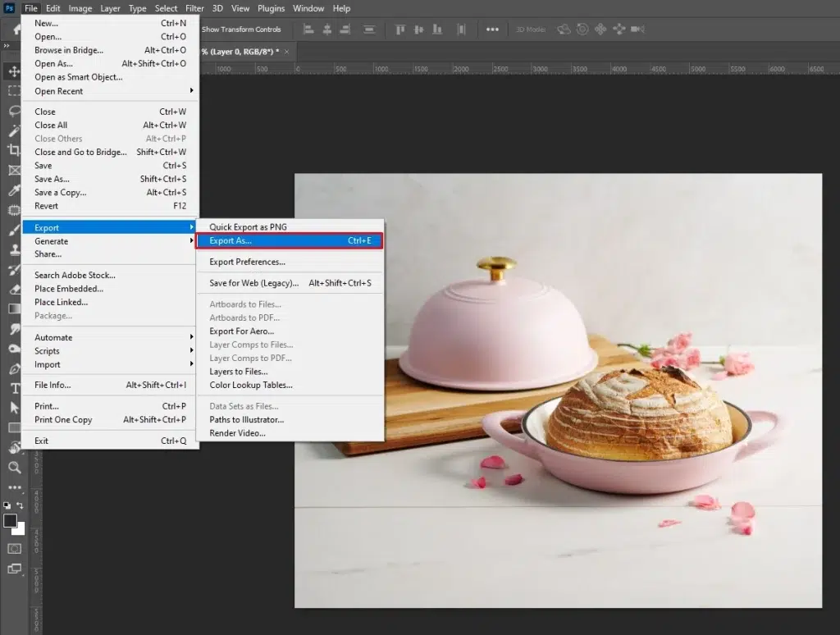The height and width of the screenshot is (635, 840).
Task: Open more align options (three dots)
Action: click(x=492, y=30)
